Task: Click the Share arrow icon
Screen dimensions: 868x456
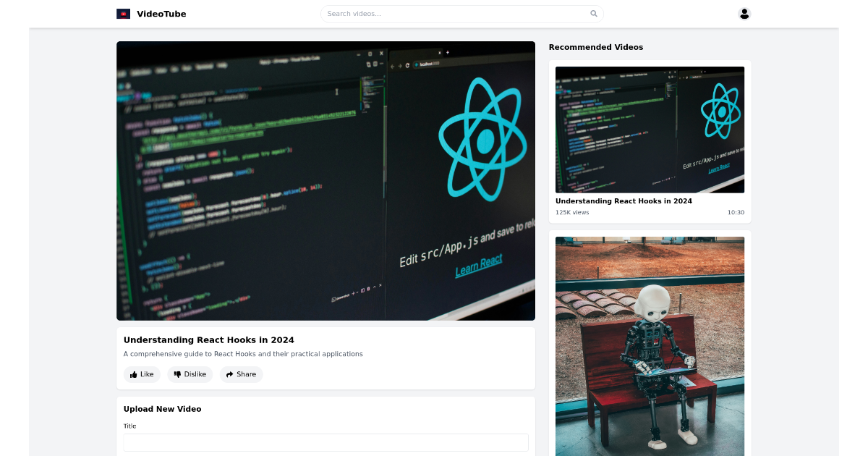Action: tap(229, 374)
